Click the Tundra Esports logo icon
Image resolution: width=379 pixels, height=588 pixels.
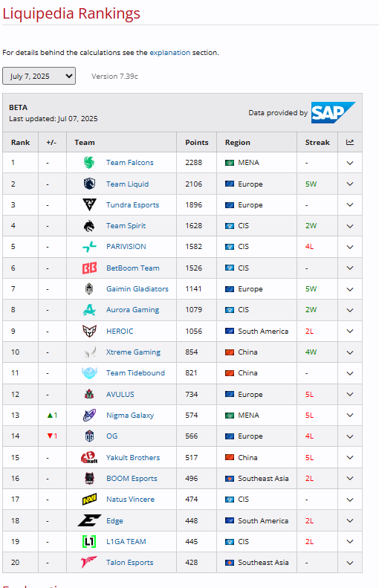(x=89, y=204)
